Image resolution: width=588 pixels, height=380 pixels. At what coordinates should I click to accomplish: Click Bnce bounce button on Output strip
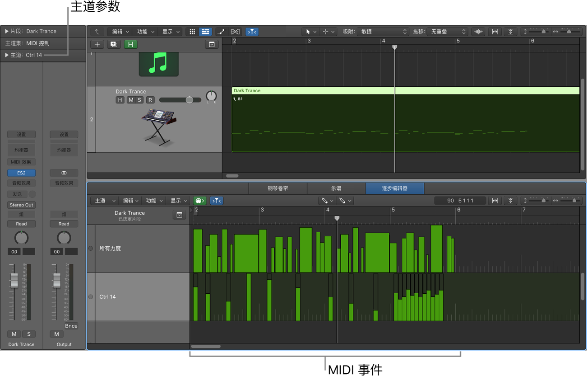click(x=71, y=326)
